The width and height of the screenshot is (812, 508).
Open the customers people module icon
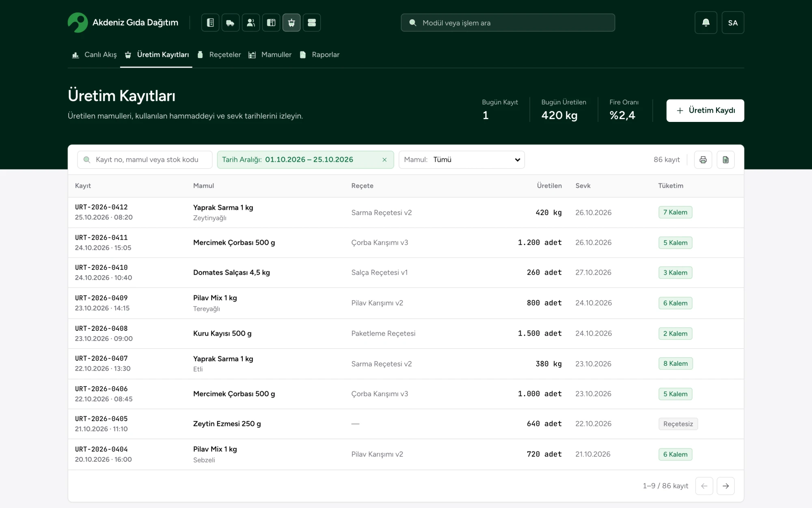coord(251,23)
